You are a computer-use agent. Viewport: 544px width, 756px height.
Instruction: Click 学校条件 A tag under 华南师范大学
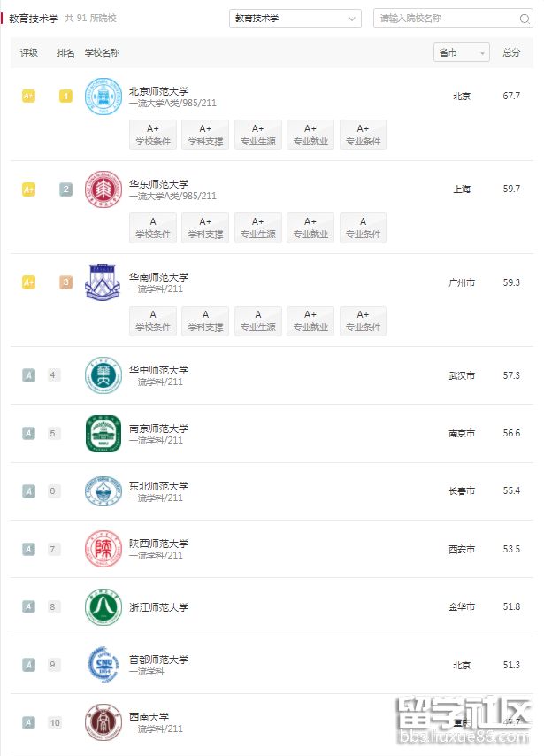[x=153, y=320]
